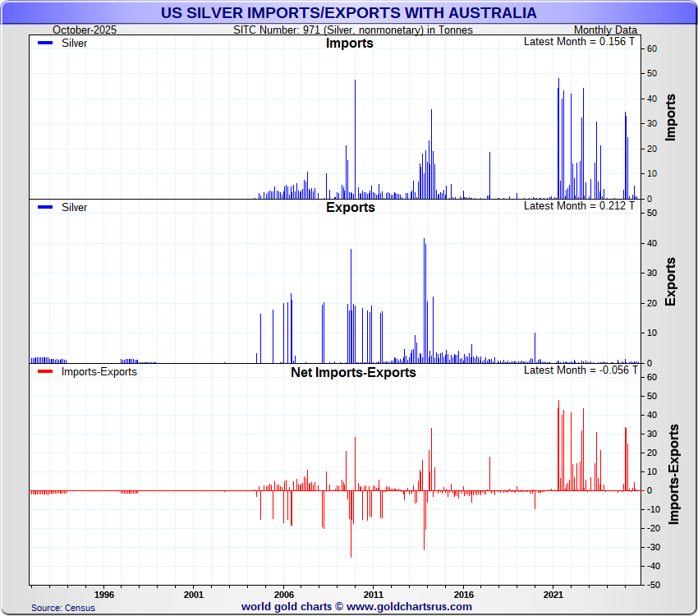
Task: Click the 'Monthly Data' label
Action: point(605,30)
